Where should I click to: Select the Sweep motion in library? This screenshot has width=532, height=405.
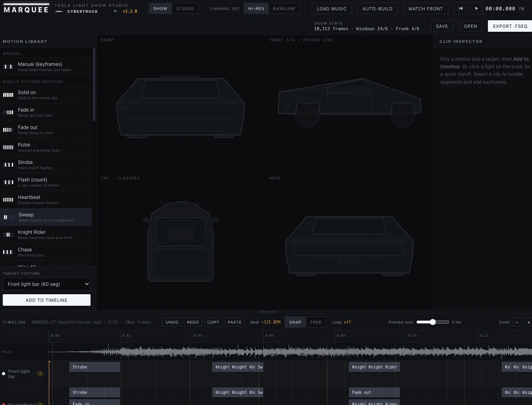tap(46, 217)
